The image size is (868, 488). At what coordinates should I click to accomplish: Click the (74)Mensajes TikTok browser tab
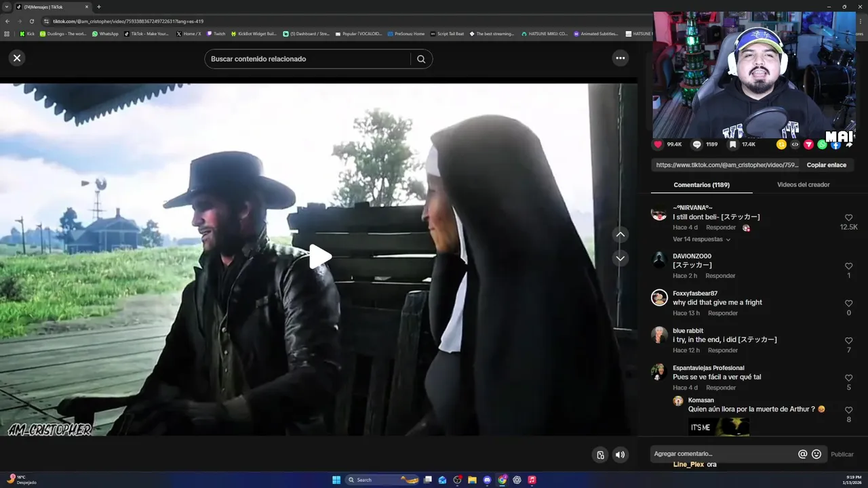53,7
